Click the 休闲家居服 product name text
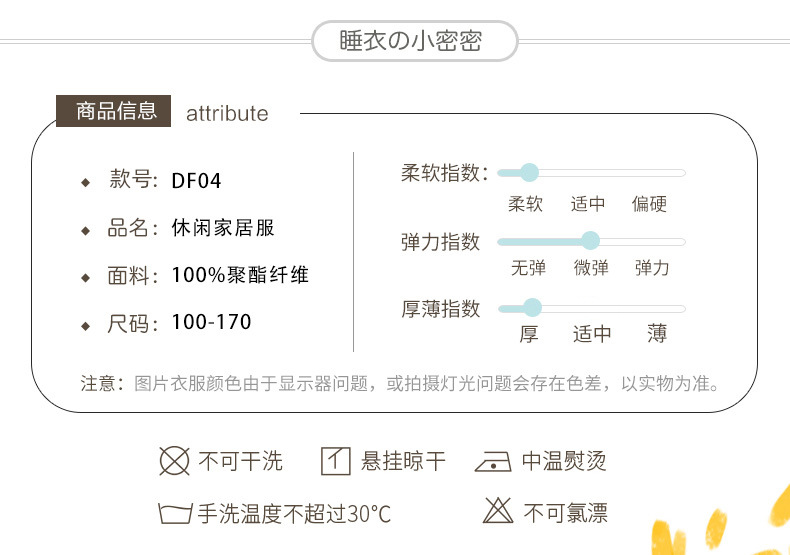Screen dimensions: 790x555 pos(222,228)
